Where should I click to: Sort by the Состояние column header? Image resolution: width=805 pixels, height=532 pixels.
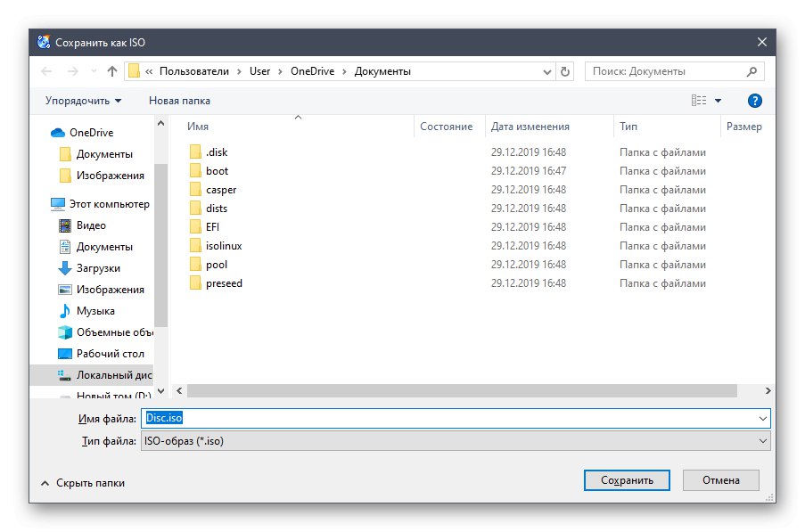coord(446,127)
